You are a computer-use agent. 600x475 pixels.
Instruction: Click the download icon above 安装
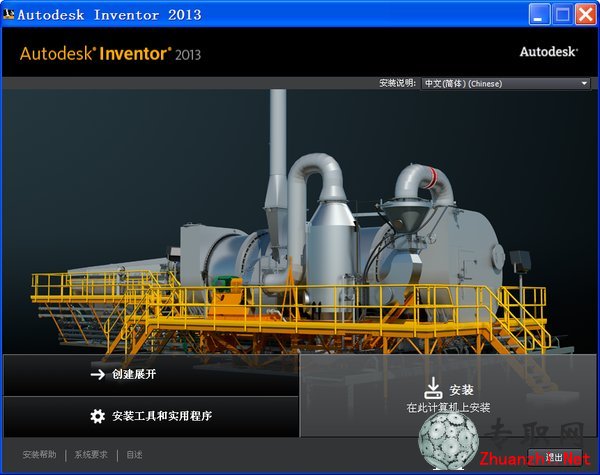coord(433,388)
